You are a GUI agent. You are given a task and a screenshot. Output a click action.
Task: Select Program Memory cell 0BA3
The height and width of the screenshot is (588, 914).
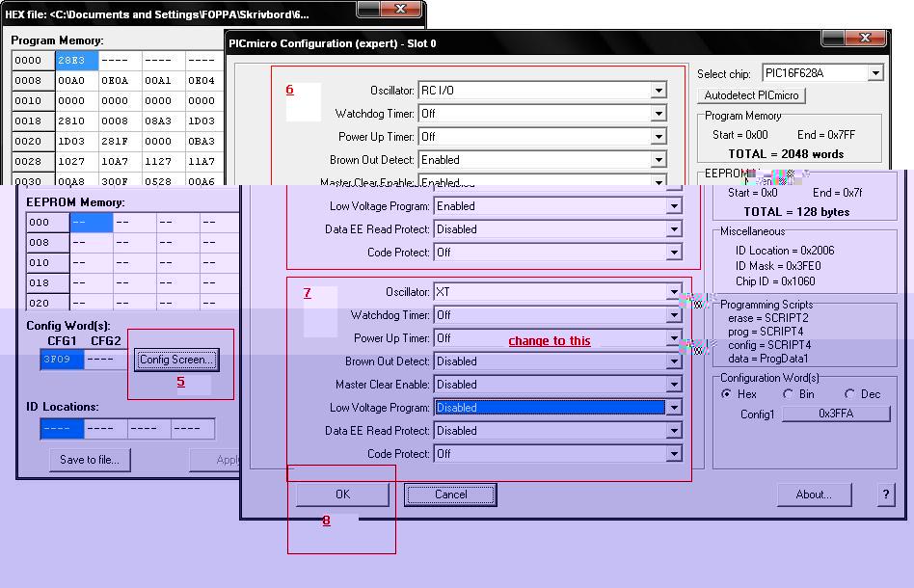click(204, 141)
